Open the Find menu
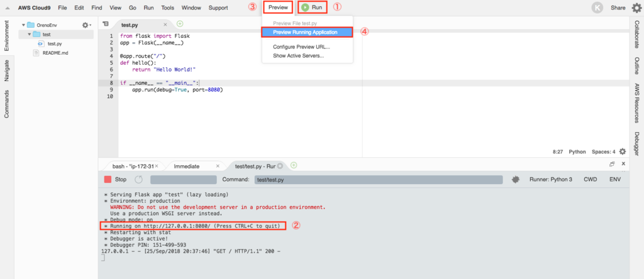This screenshot has height=279, width=644. pyautogui.click(x=97, y=8)
